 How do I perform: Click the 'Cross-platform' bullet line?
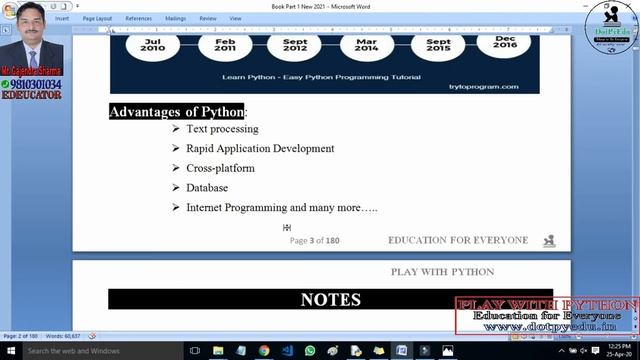(x=220, y=168)
